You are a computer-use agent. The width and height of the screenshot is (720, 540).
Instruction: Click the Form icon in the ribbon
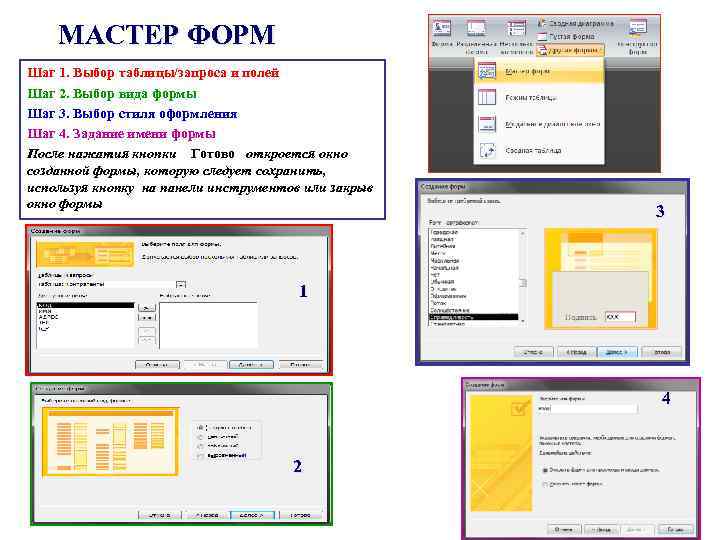442,28
